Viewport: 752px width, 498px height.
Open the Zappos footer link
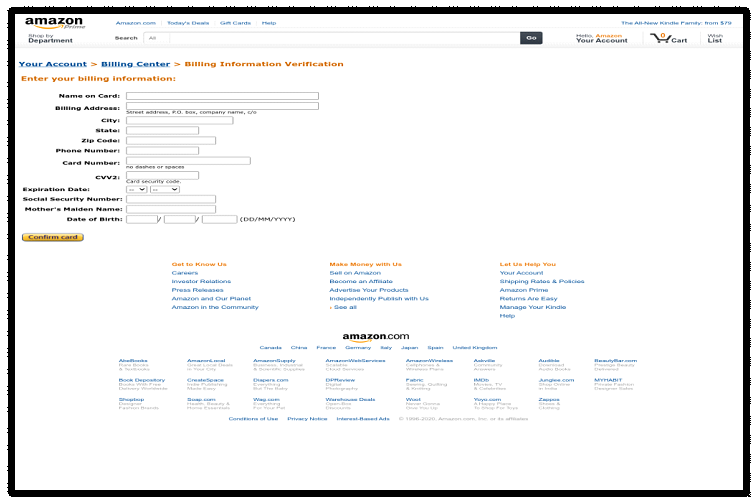[x=549, y=400]
